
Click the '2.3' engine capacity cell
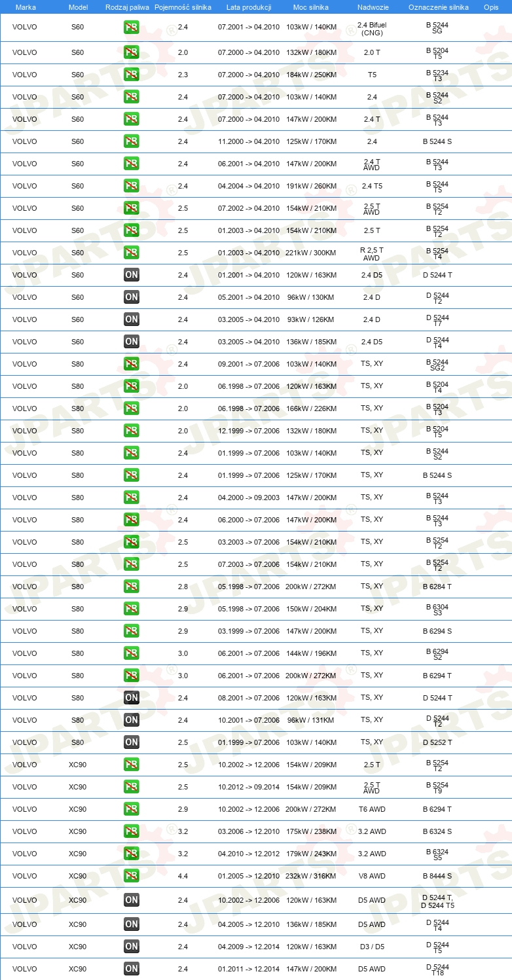pos(183,75)
